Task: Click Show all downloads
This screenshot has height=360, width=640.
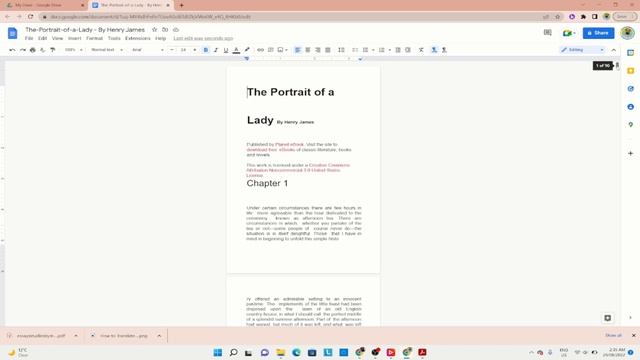Action: 613,336
